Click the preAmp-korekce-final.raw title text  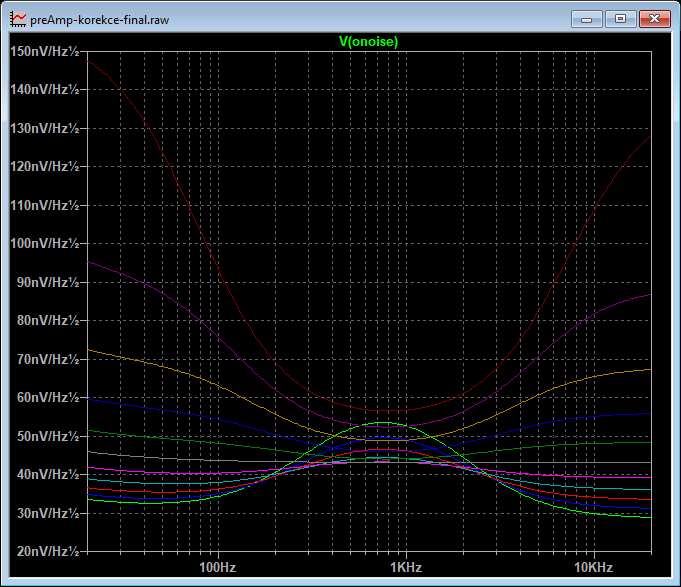click(x=99, y=20)
